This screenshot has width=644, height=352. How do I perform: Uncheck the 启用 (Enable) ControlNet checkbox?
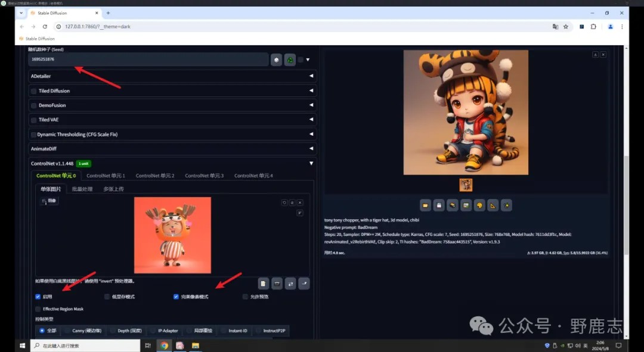(x=38, y=297)
